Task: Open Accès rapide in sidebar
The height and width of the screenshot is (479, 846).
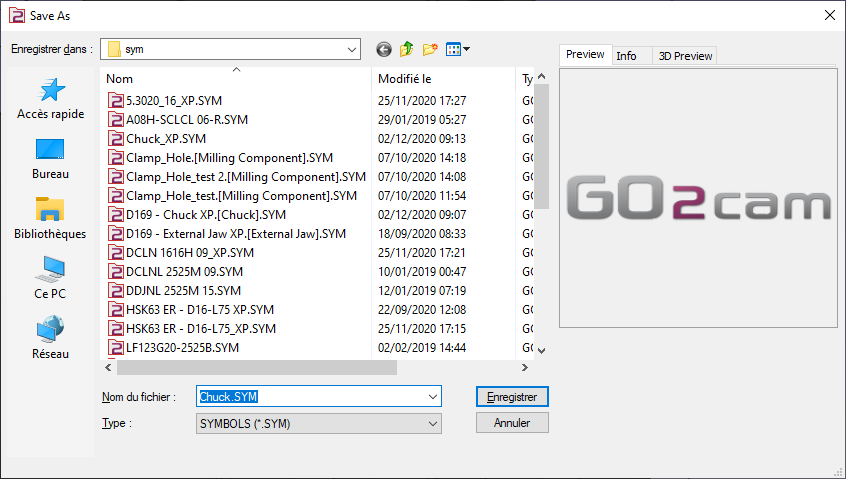Action: pos(51,100)
